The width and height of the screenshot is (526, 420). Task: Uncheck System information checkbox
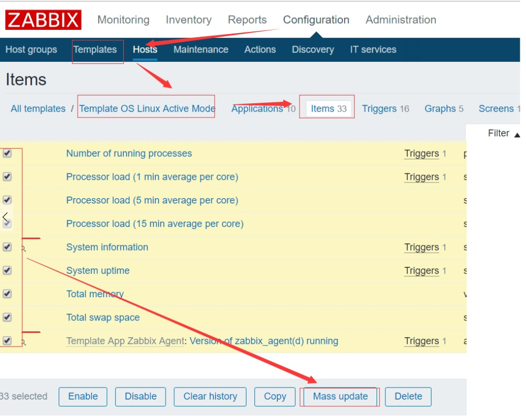7,247
